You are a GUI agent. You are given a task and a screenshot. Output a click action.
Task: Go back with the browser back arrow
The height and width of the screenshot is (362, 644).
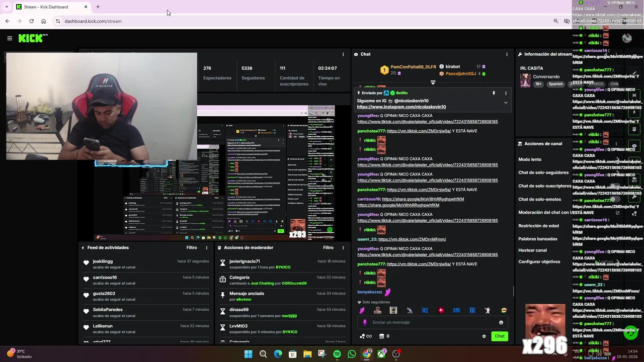[x=7, y=21]
